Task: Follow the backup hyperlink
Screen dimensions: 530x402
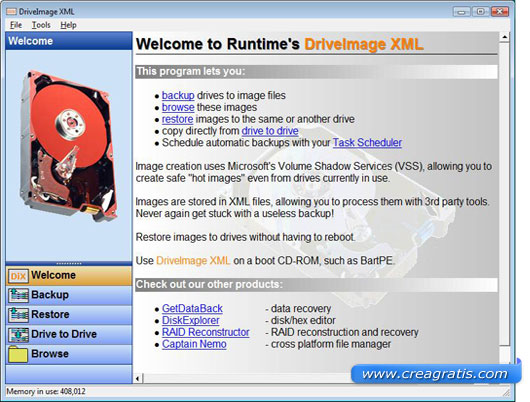Action: 178,96
